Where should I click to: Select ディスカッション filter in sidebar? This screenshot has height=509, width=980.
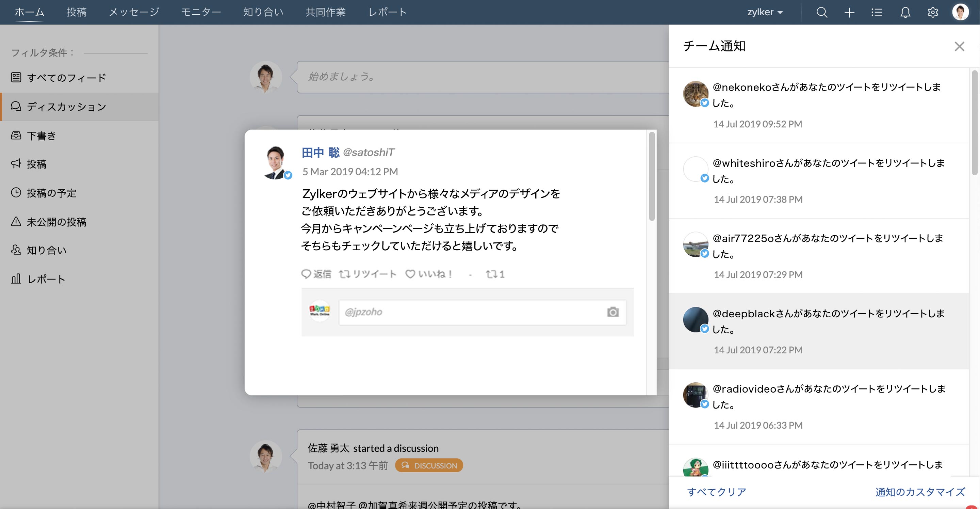coord(79,107)
